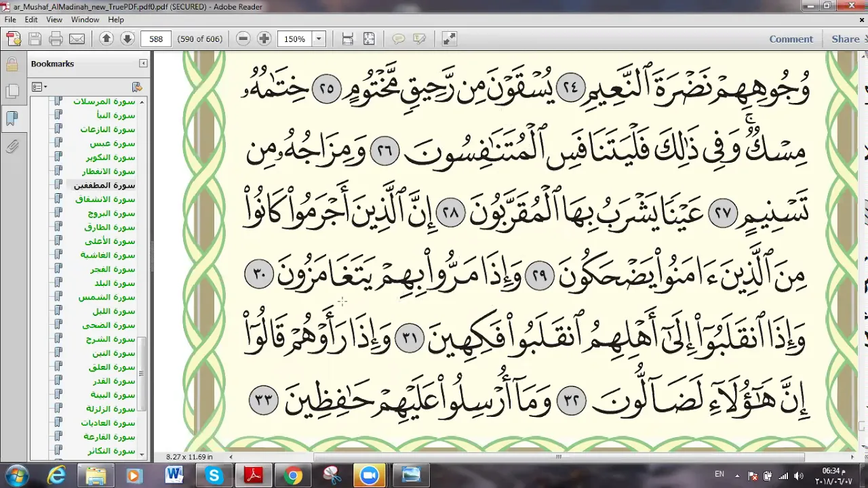Go to the previous page with the up arrow

tap(106, 39)
